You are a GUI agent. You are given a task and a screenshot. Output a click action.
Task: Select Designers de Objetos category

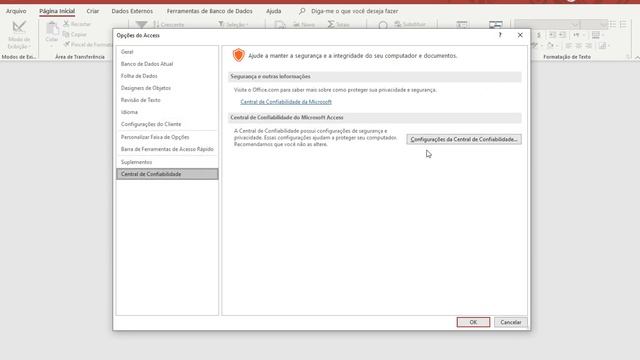[167, 88]
